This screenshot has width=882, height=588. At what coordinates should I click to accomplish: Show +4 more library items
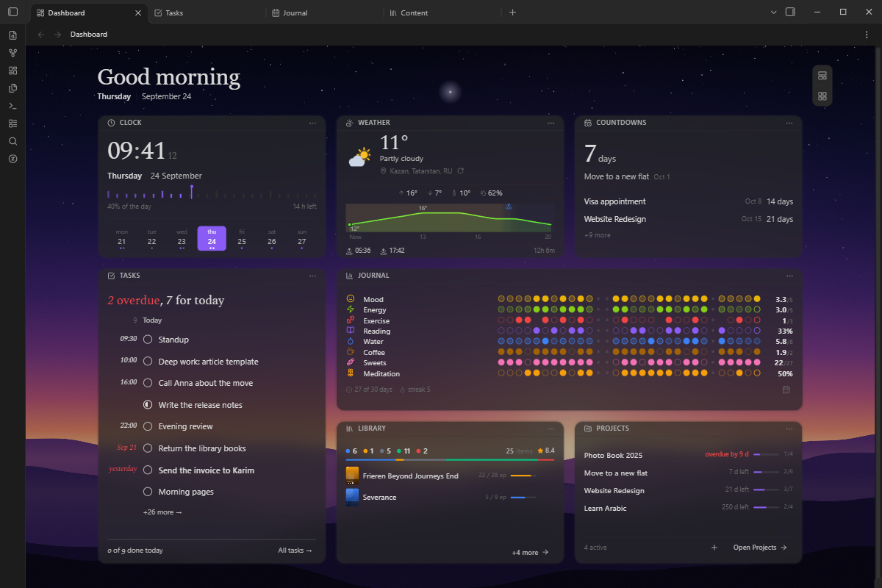point(530,553)
